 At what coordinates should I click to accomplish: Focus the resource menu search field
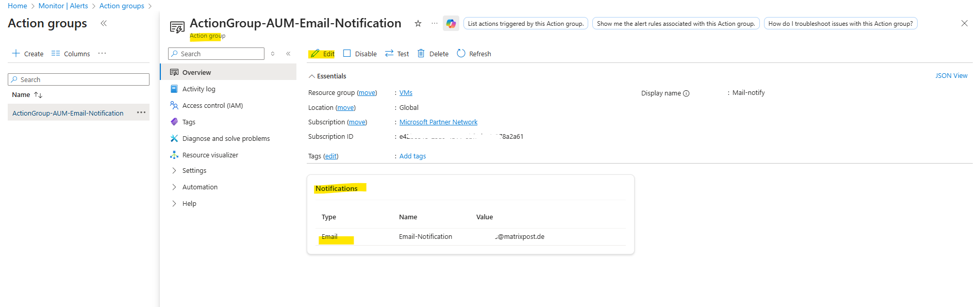pos(216,54)
